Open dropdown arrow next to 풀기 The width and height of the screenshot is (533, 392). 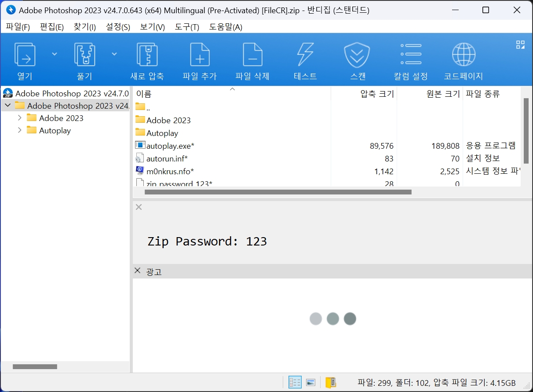[114, 54]
